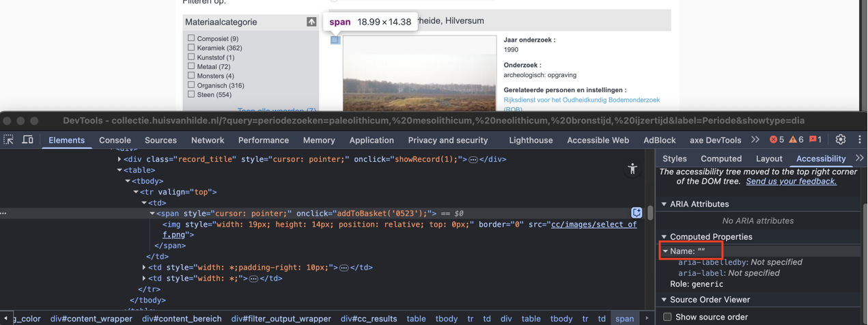The height and width of the screenshot is (325, 868).
Task: Expand the record_title div node
Action: (x=120, y=159)
